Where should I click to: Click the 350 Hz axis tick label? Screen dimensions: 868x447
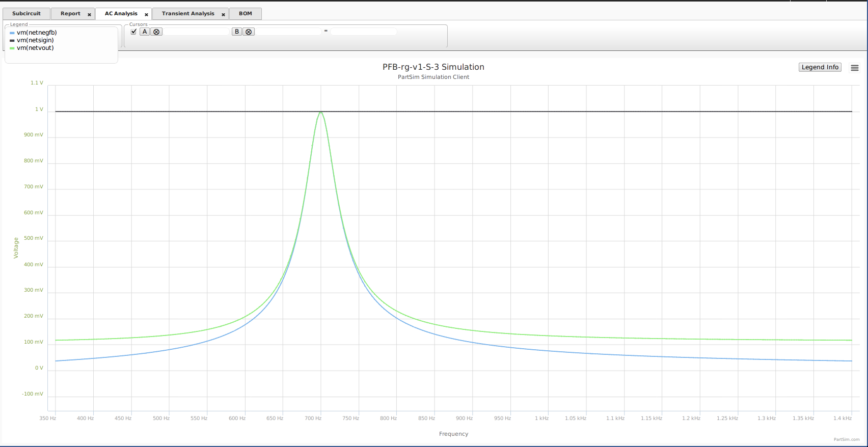[48, 418]
